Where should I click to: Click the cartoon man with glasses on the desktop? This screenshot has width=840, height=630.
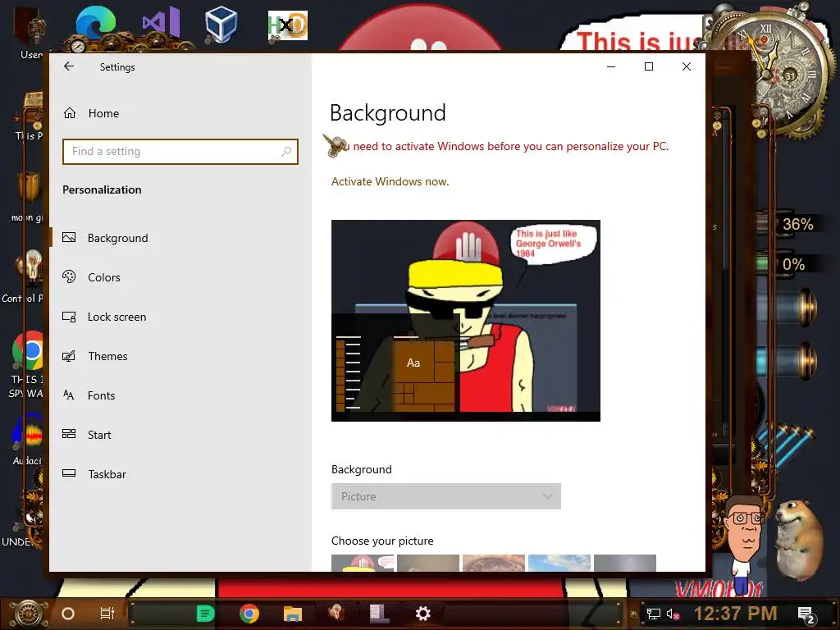tap(743, 544)
